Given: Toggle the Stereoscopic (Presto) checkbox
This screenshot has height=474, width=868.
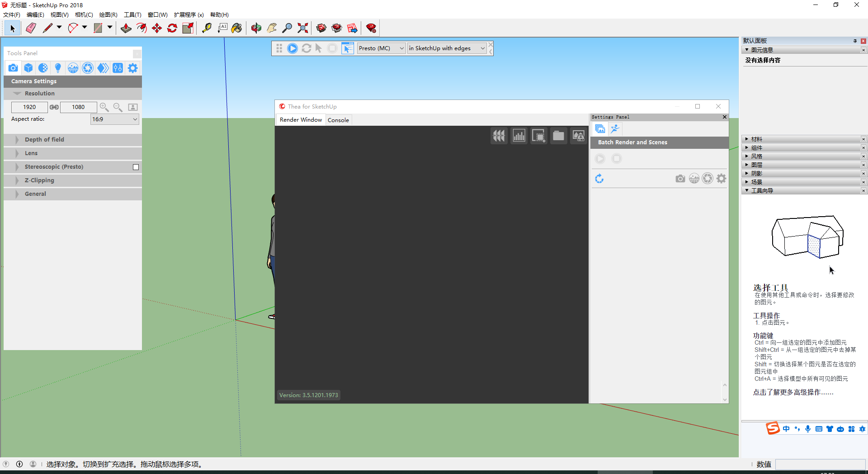Looking at the screenshot, I should 136,167.
